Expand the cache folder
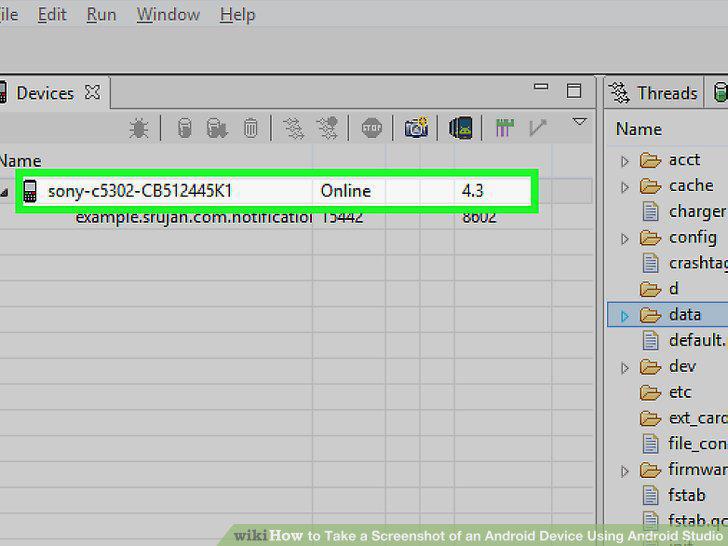 pos(625,188)
